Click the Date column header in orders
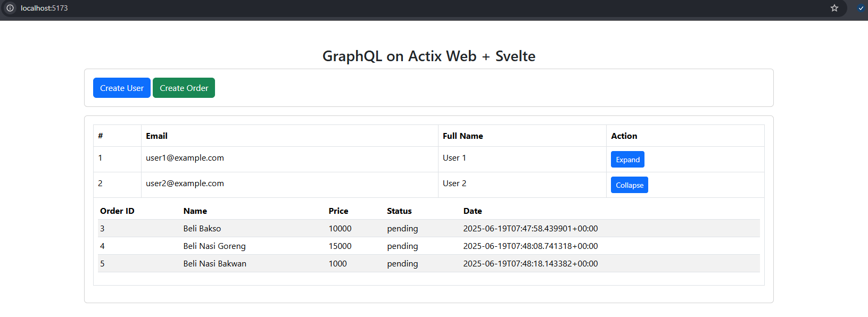The image size is (868, 317). click(473, 211)
